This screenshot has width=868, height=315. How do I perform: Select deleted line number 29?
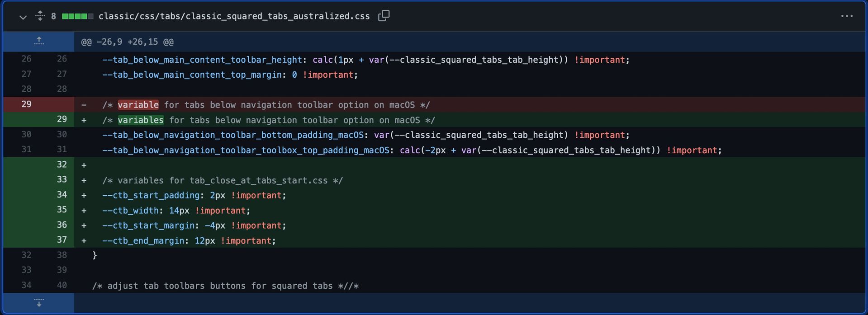(26, 104)
